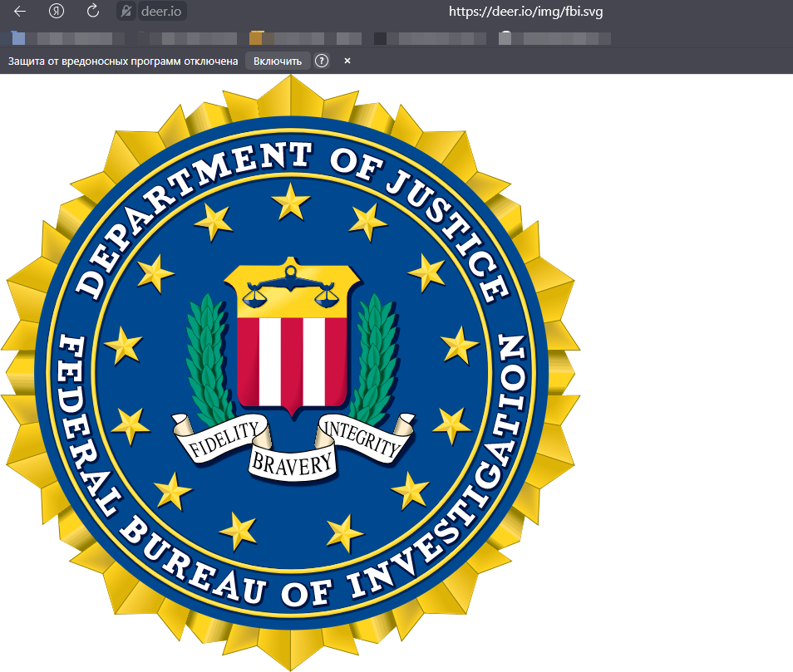Open the bookmark with orange icon
This screenshot has width=793, height=672.
tap(305, 38)
